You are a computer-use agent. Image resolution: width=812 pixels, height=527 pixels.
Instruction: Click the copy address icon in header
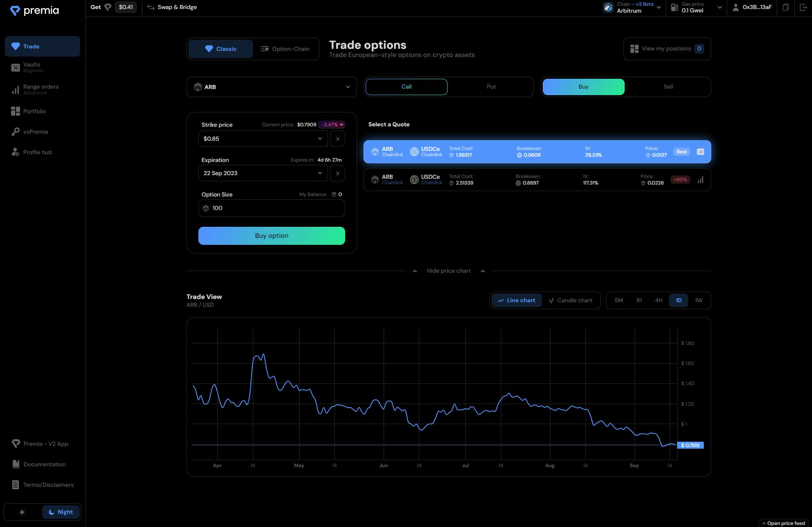point(785,7)
